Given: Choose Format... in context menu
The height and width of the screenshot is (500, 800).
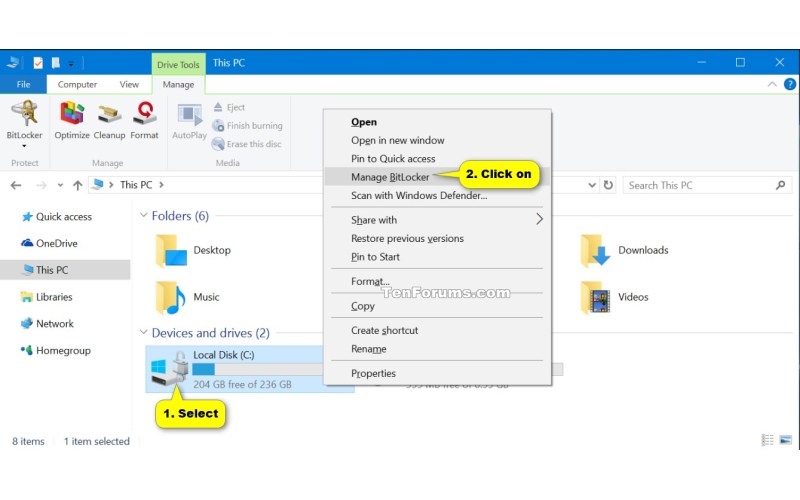Looking at the screenshot, I should point(437,281).
